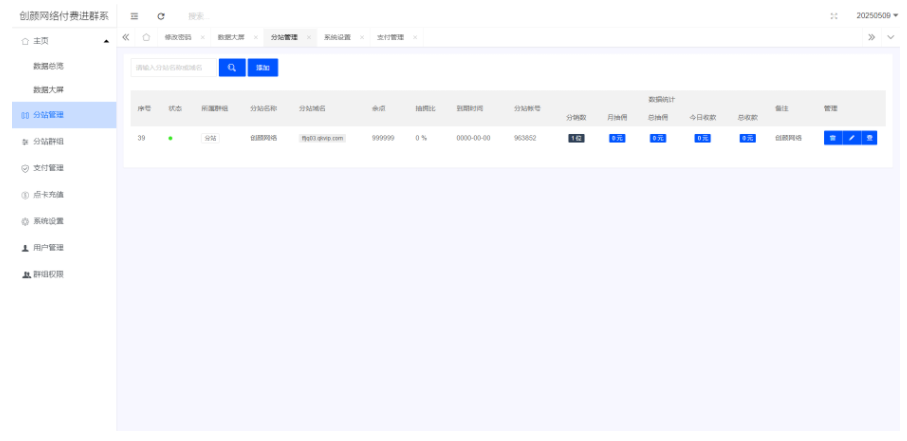Click the refresh icon in top bar
The width and height of the screenshot is (907, 441).
coord(161,15)
